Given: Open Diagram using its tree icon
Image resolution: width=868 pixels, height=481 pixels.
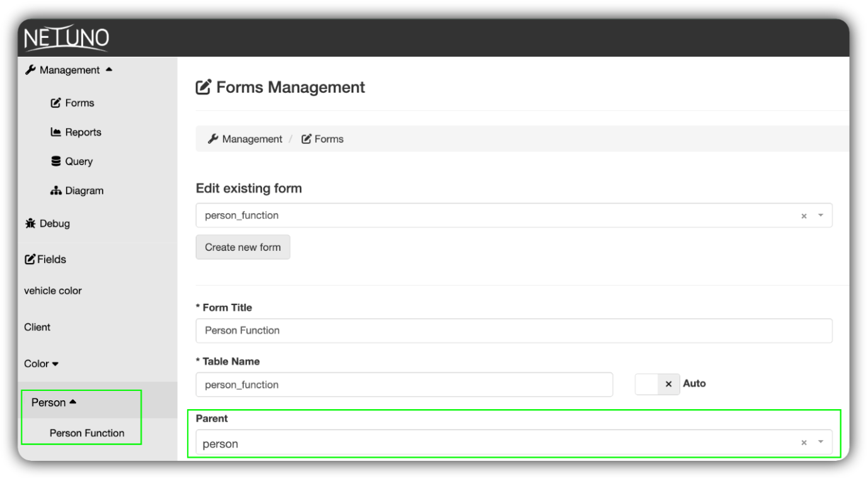Looking at the screenshot, I should click(x=56, y=190).
